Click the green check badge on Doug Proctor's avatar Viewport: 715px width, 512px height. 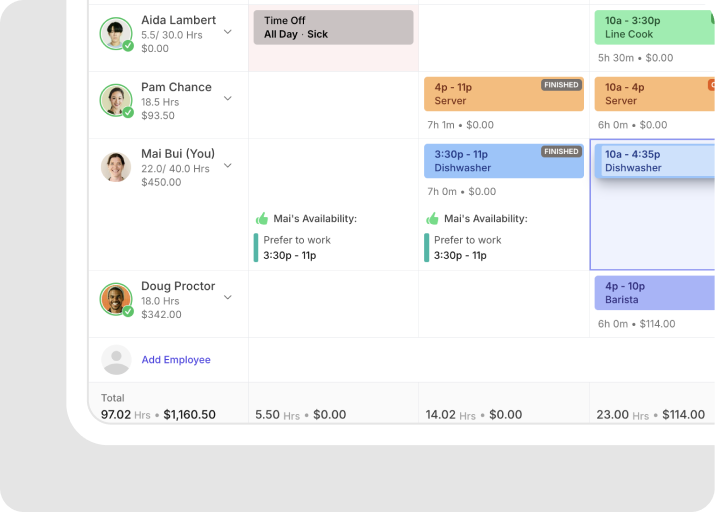128,311
